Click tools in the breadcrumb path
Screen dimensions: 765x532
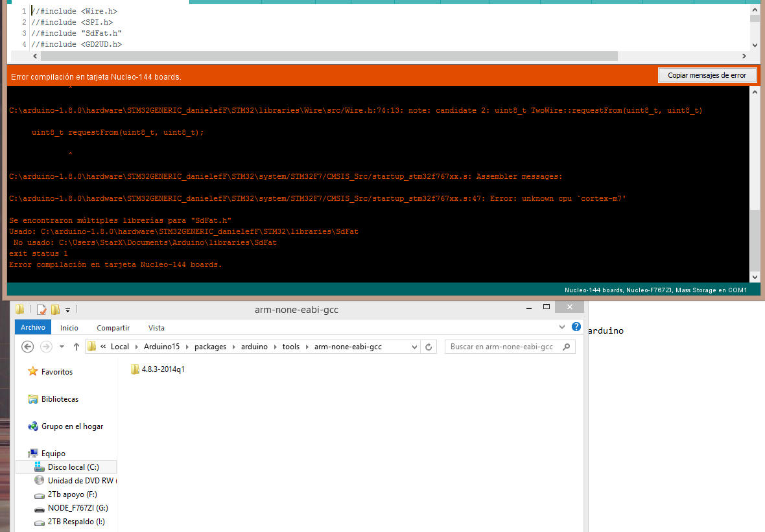coord(291,347)
